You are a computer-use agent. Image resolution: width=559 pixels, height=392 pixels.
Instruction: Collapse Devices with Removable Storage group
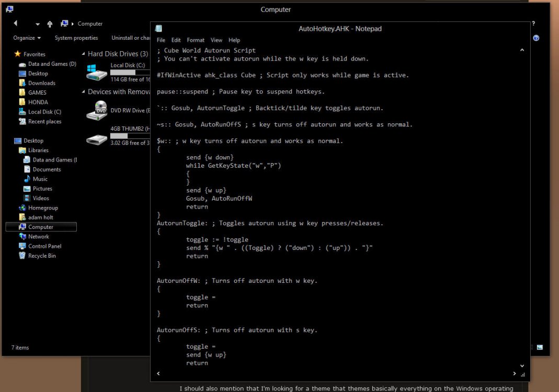pyautogui.click(x=84, y=91)
